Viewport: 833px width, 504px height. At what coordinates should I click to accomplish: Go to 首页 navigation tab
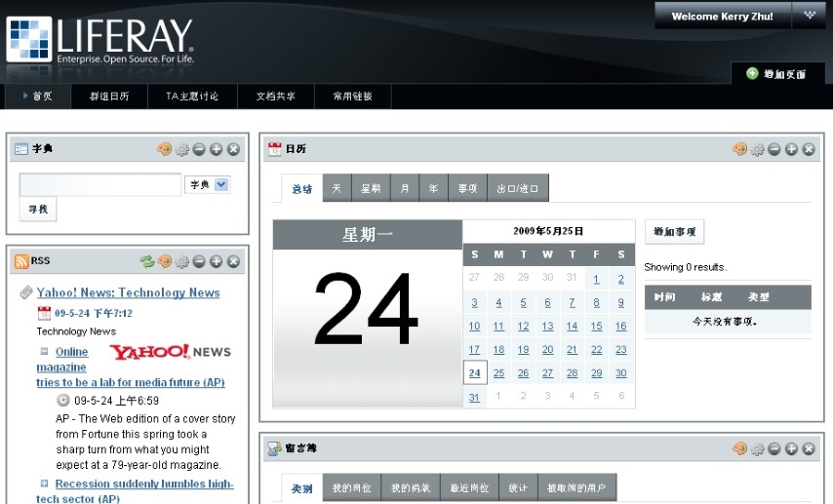[x=38, y=97]
